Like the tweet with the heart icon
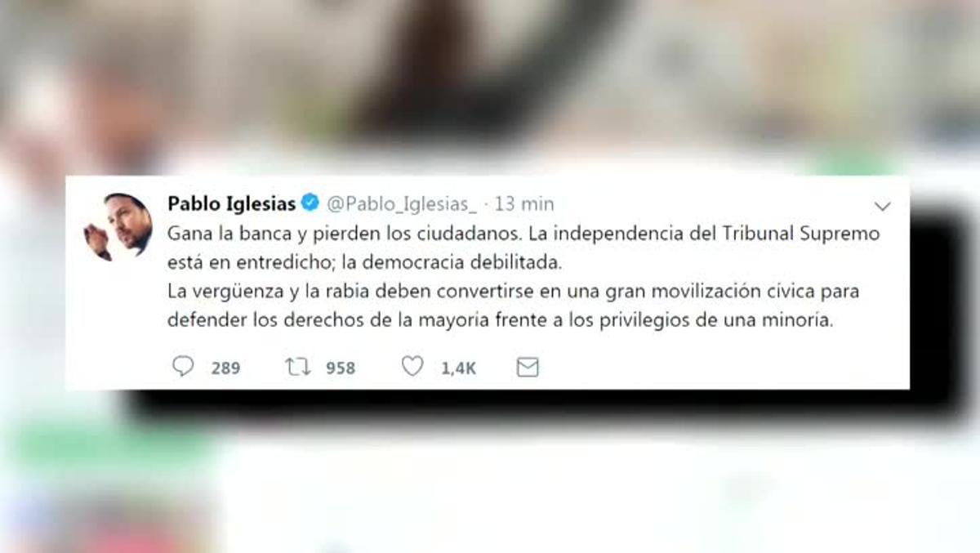Image resolution: width=980 pixels, height=553 pixels. [412, 367]
